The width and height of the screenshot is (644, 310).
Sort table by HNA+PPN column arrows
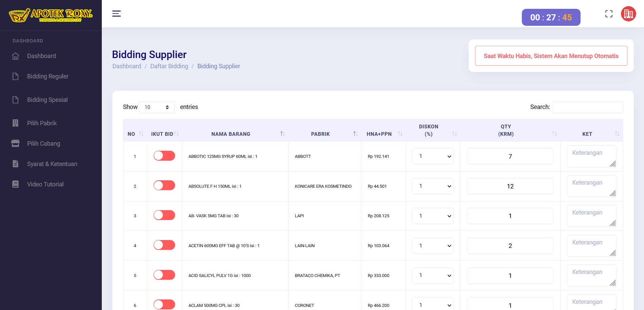(x=400, y=134)
